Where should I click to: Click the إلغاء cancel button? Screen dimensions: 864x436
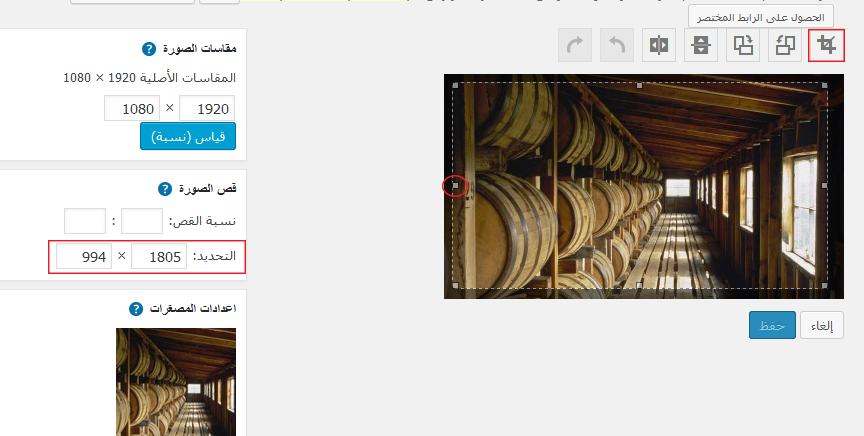click(x=822, y=325)
